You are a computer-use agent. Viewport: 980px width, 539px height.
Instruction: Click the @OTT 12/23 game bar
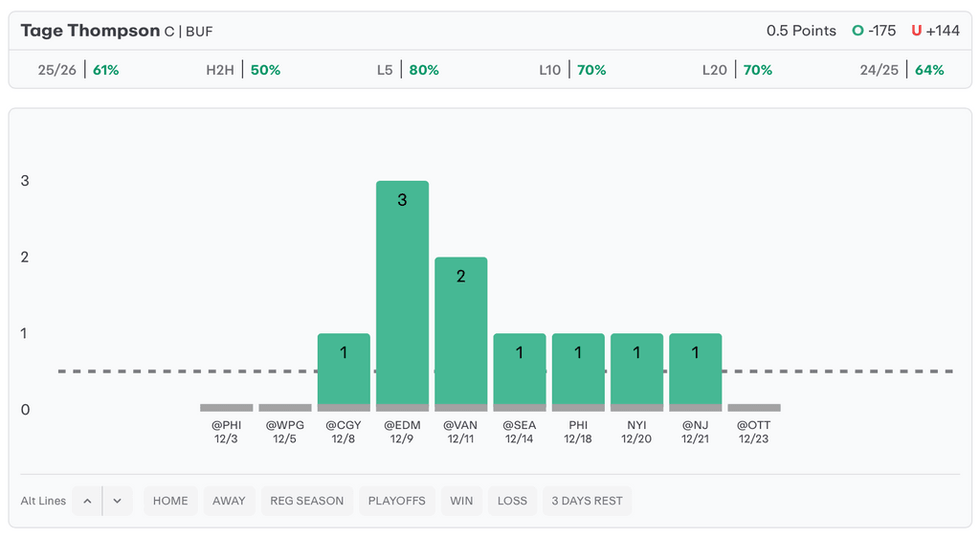tap(754, 408)
